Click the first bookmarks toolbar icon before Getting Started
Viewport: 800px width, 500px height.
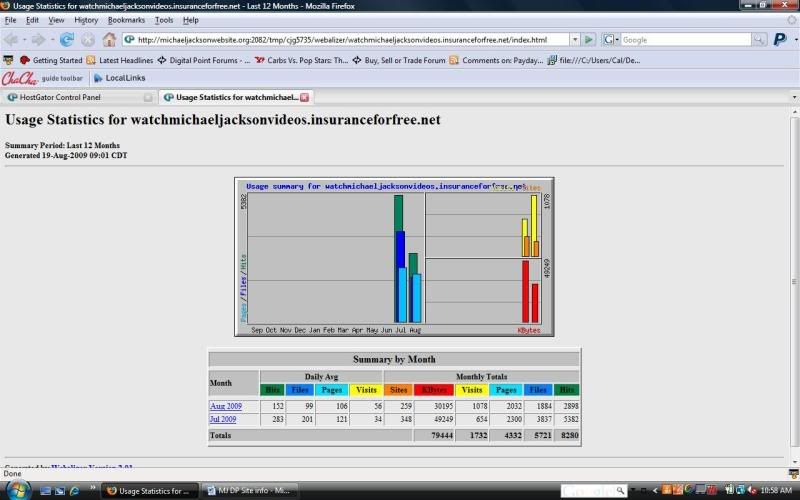click(x=8, y=60)
